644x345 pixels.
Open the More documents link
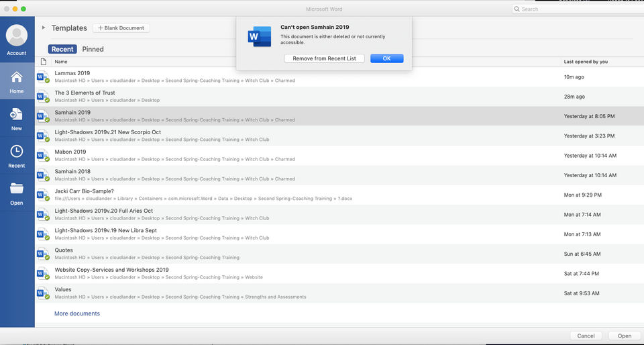tap(77, 313)
